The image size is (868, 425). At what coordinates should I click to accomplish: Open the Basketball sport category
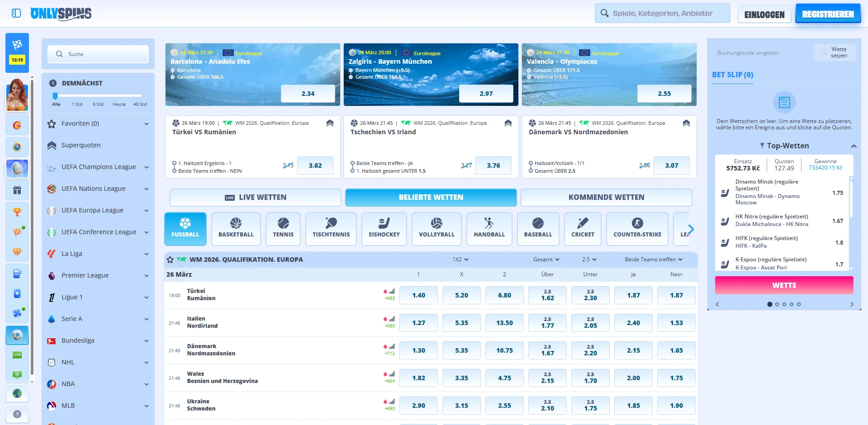tap(236, 229)
